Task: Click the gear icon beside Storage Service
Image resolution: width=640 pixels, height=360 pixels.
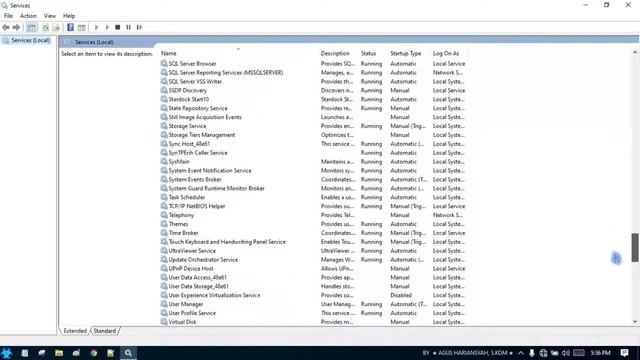Action: click(164, 126)
